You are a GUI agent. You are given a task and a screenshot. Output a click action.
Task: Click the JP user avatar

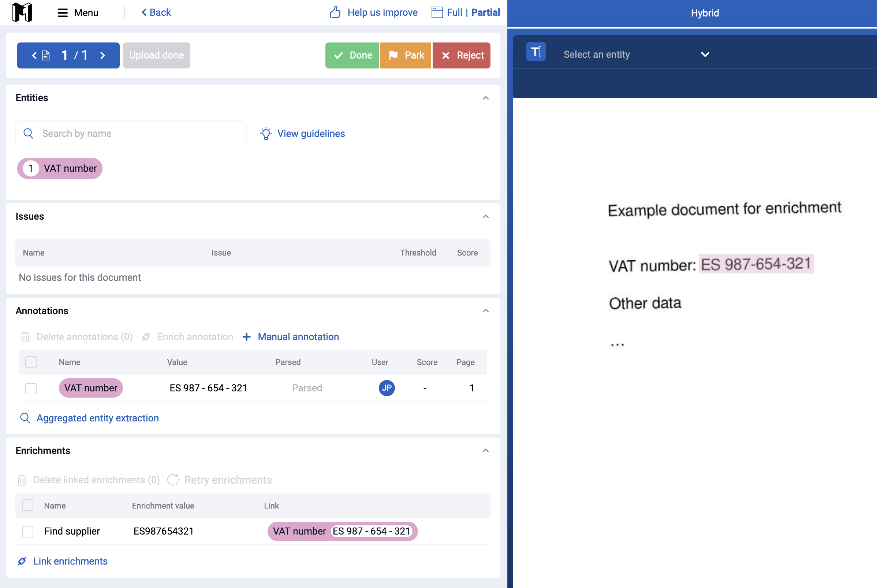point(387,388)
